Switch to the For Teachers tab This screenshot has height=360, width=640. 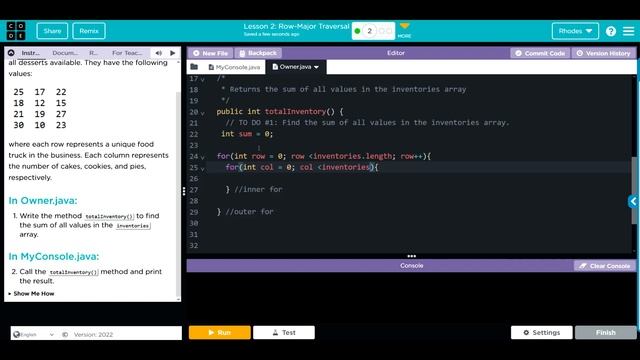(x=127, y=53)
